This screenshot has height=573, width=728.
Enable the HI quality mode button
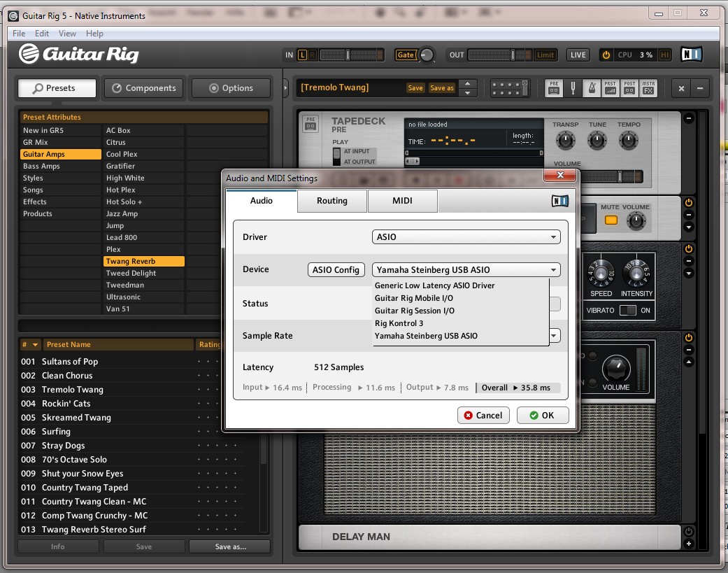pyautogui.click(x=664, y=55)
